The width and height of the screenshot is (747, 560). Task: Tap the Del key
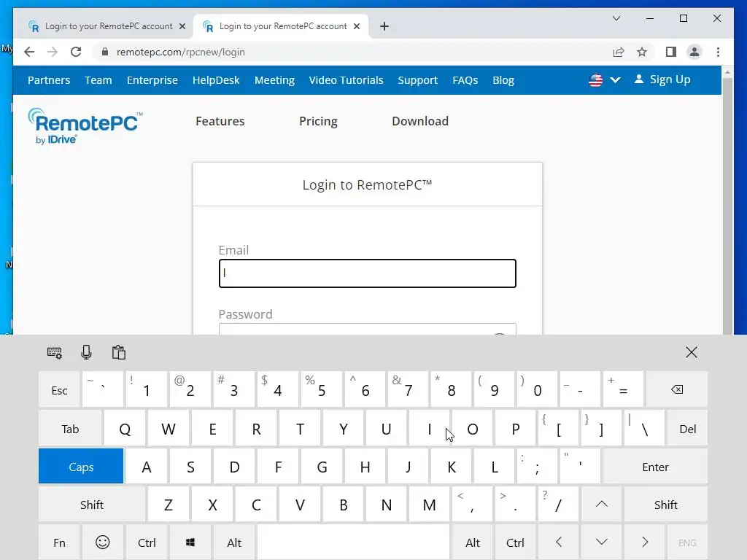click(x=687, y=428)
